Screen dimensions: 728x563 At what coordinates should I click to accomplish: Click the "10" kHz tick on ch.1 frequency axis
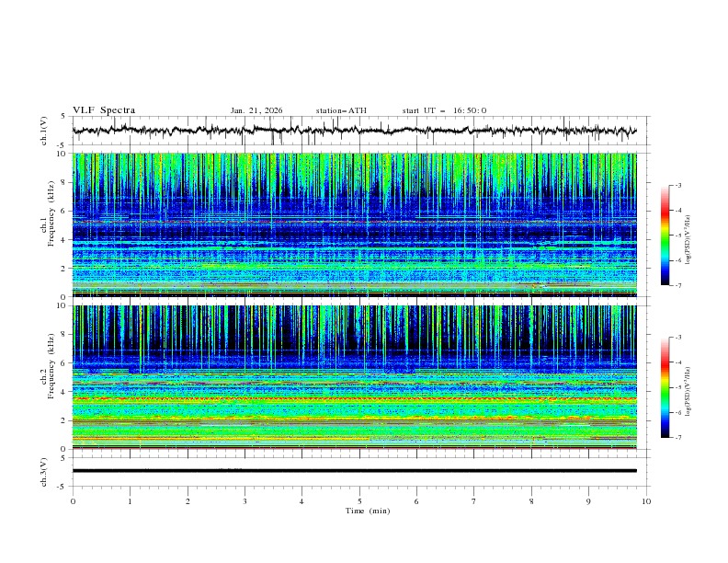pyautogui.click(x=63, y=154)
